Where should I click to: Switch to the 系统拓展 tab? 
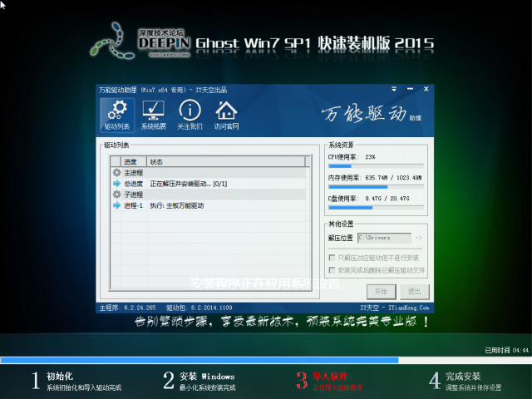153,115
